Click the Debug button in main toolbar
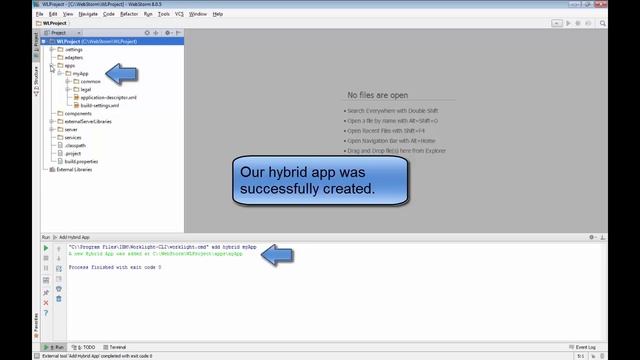 [x=578, y=23]
